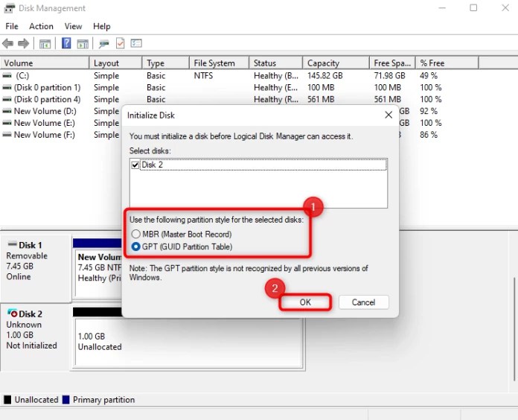Close the Initialize Disk dialog with X

(388, 115)
